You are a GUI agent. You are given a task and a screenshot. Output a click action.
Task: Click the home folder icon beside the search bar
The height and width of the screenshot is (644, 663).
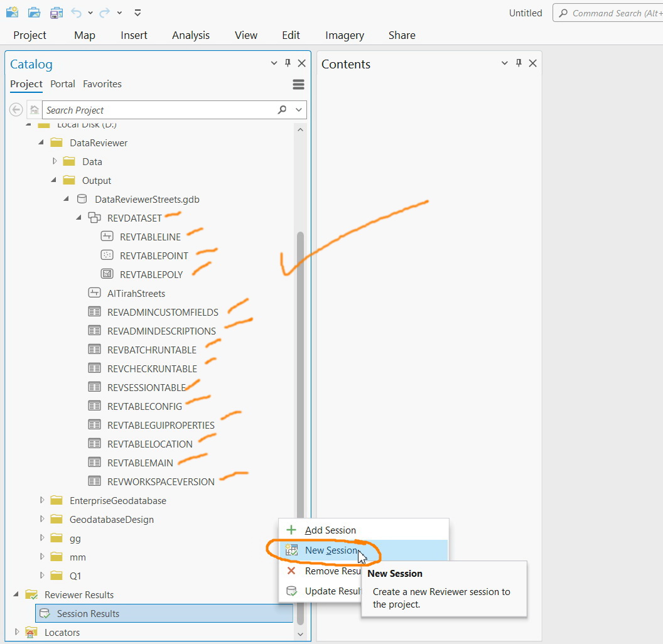pyautogui.click(x=35, y=109)
